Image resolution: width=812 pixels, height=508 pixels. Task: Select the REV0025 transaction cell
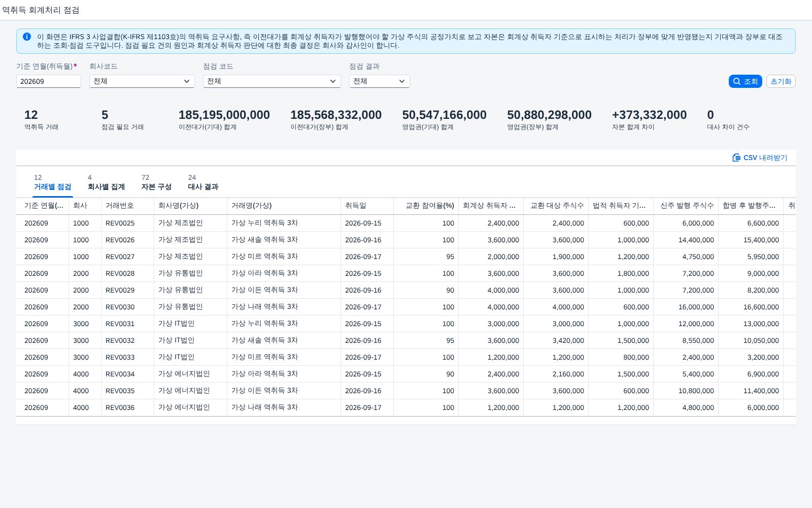pos(120,223)
